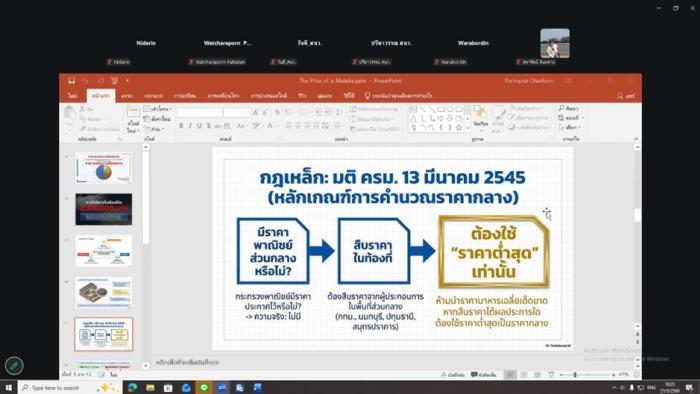The image size is (700, 394).
Task: Toggle the Notes pane in status bar
Action: click(x=453, y=375)
